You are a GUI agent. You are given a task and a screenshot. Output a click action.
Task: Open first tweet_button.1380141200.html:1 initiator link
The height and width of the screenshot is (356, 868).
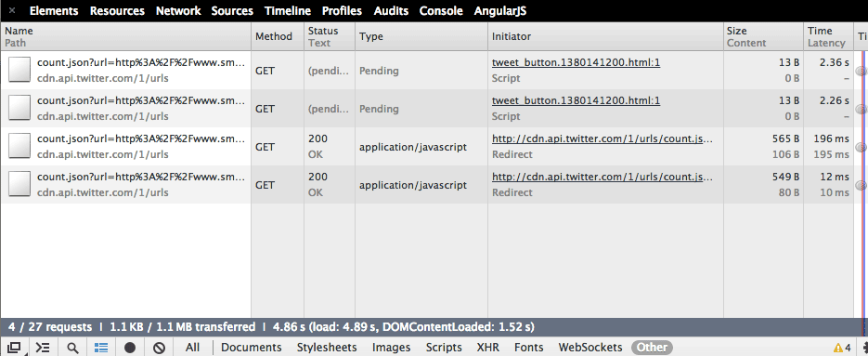pyautogui.click(x=576, y=62)
